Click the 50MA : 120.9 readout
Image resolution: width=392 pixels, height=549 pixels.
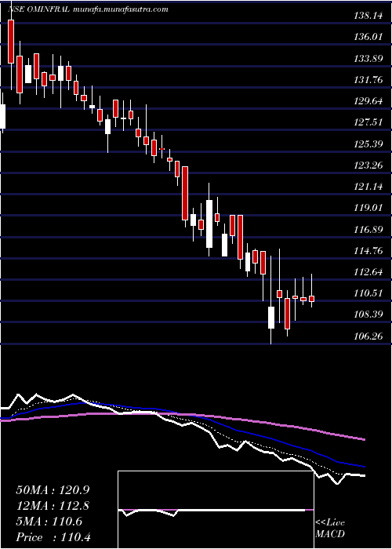point(52,490)
